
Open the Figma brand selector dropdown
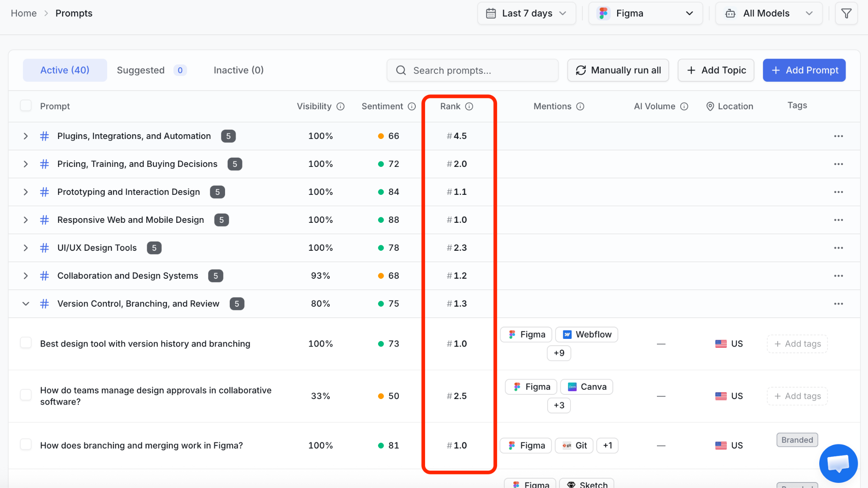pyautogui.click(x=645, y=14)
